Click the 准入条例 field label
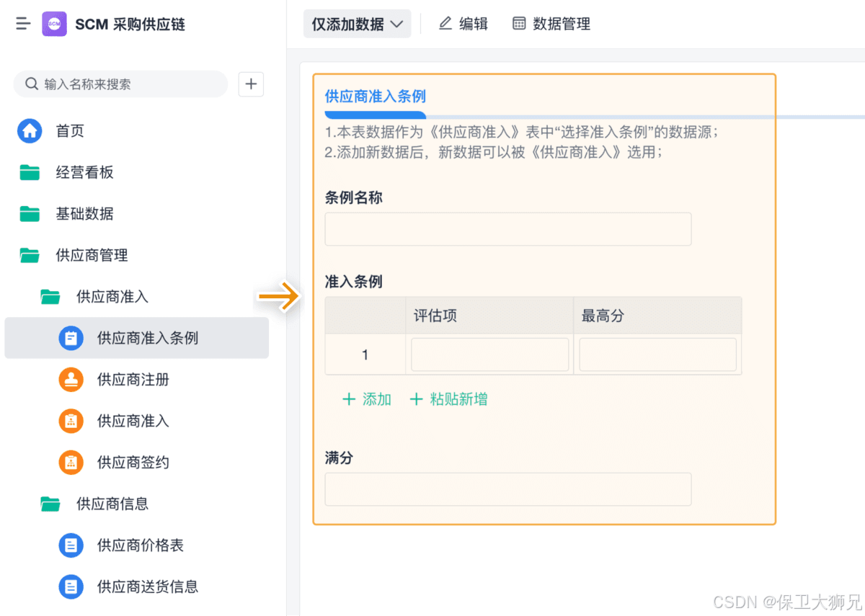The image size is (865, 616). pyautogui.click(x=354, y=282)
